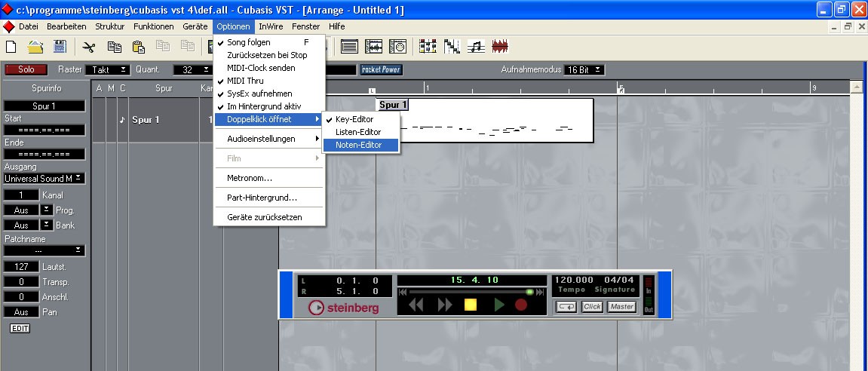Select the Spur 1 part in arrangement

[484, 121]
